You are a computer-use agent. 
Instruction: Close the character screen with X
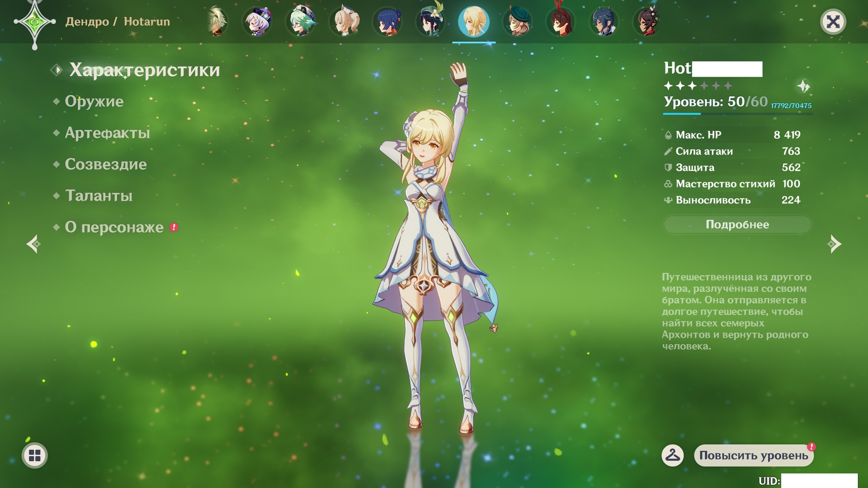tap(833, 22)
